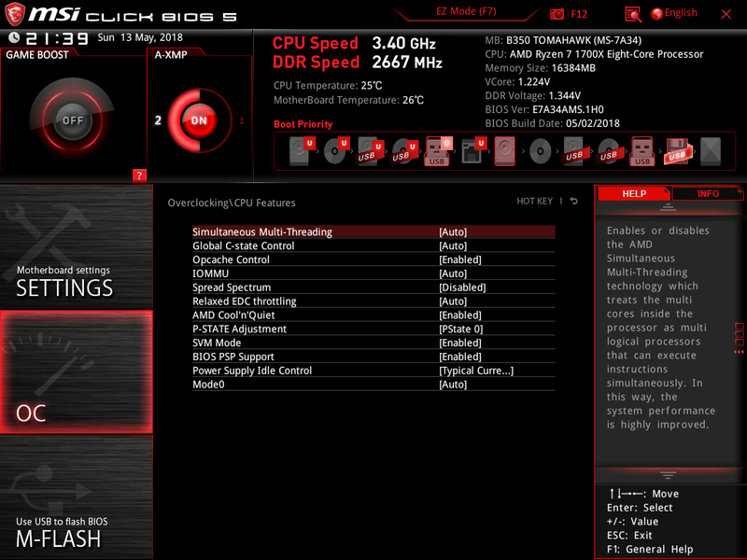The height and width of the screenshot is (560, 747).
Task: Click the HOT KEY button
Action: 534,201
